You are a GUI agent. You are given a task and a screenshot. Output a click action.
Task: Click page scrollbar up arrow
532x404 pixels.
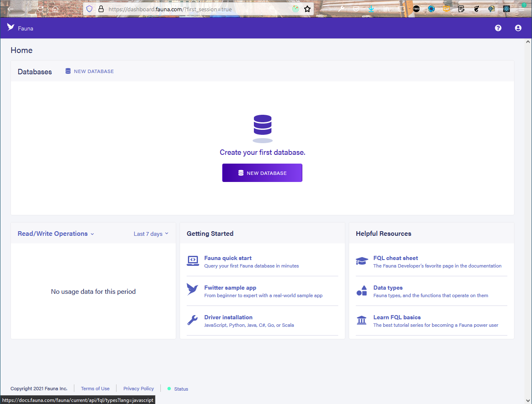(528, 42)
